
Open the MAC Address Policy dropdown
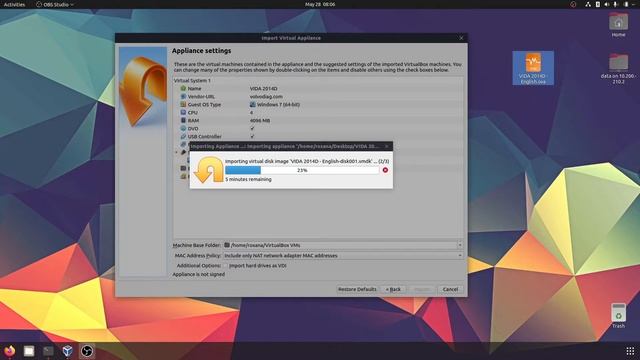pyautogui.click(x=460, y=256)
